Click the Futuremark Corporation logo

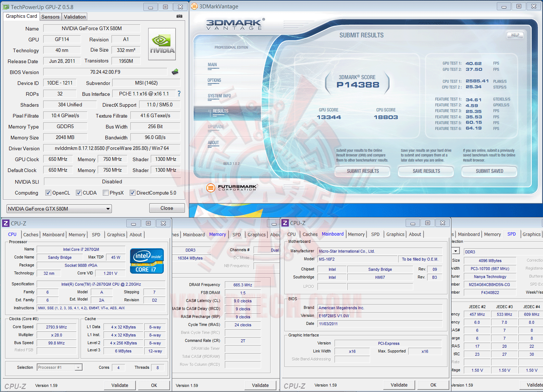click(232, 188)
